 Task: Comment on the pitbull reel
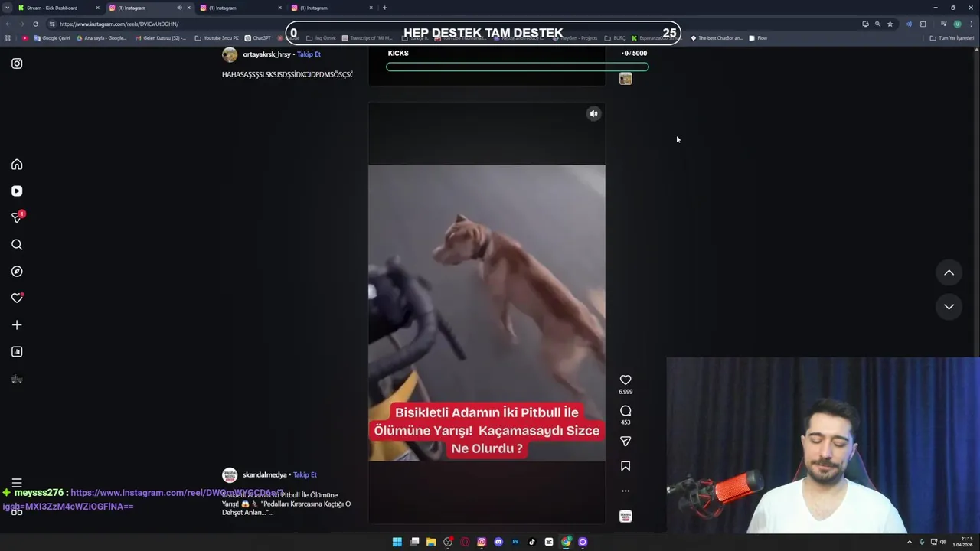[x=626, y=411]
